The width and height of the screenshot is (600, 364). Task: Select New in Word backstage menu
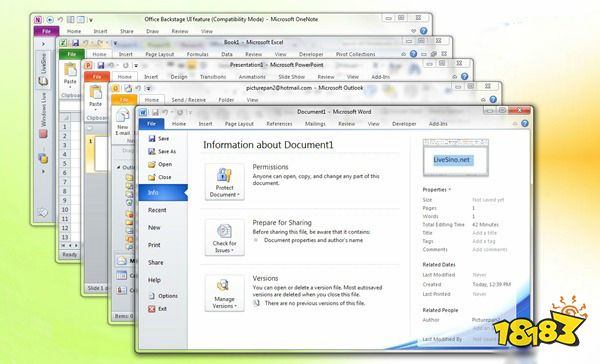[x=154, y=227]
